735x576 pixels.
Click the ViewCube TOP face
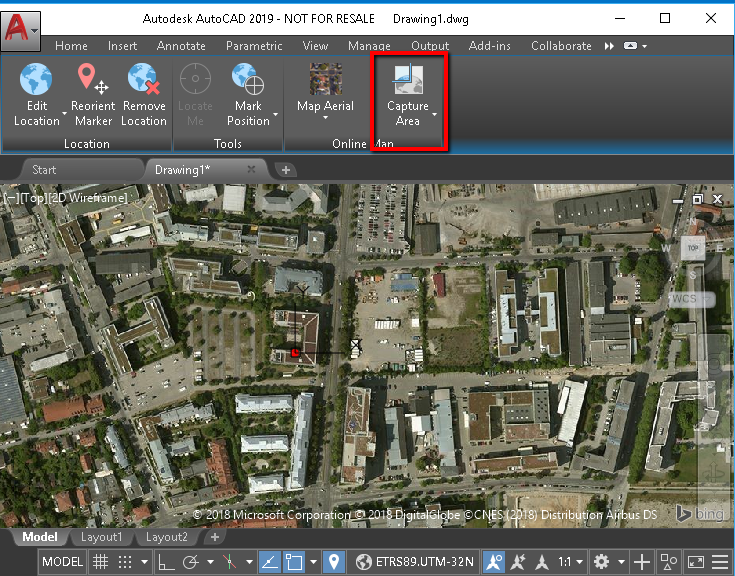point(693,248)
